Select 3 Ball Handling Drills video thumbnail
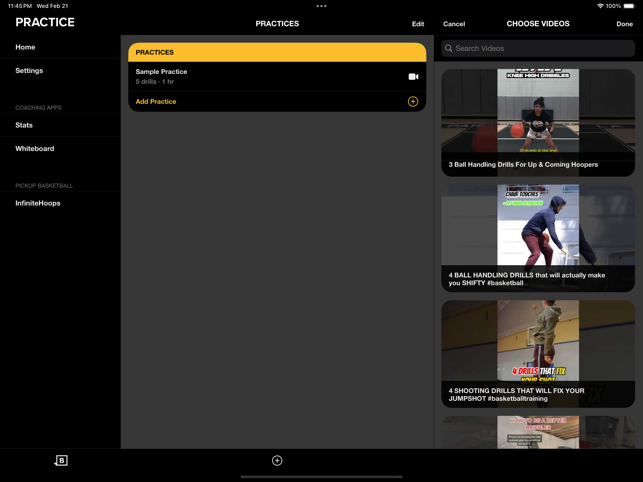 coord(538,123)
